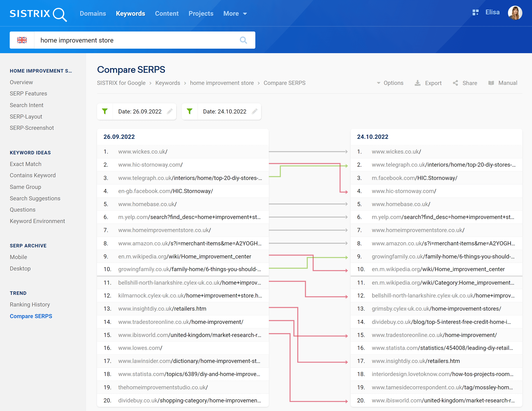Click the search magnifier icon
Image resolution: width=532 pixels, height=411 pixels.
click(x=243, y=40)
